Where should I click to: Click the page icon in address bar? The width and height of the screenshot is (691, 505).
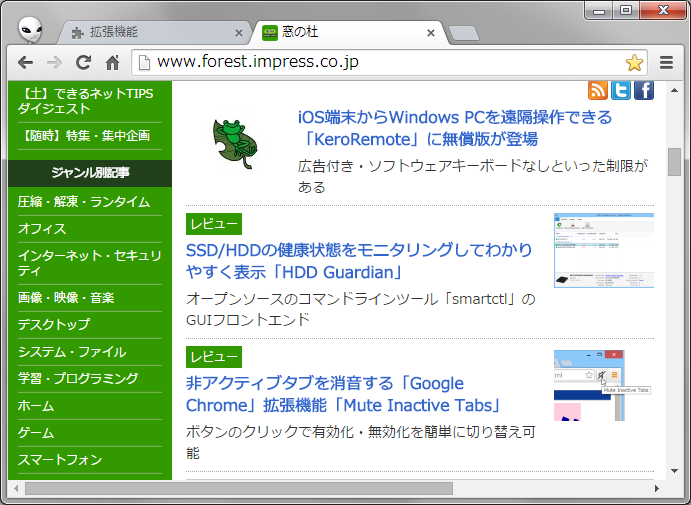(x=144, y=63)
